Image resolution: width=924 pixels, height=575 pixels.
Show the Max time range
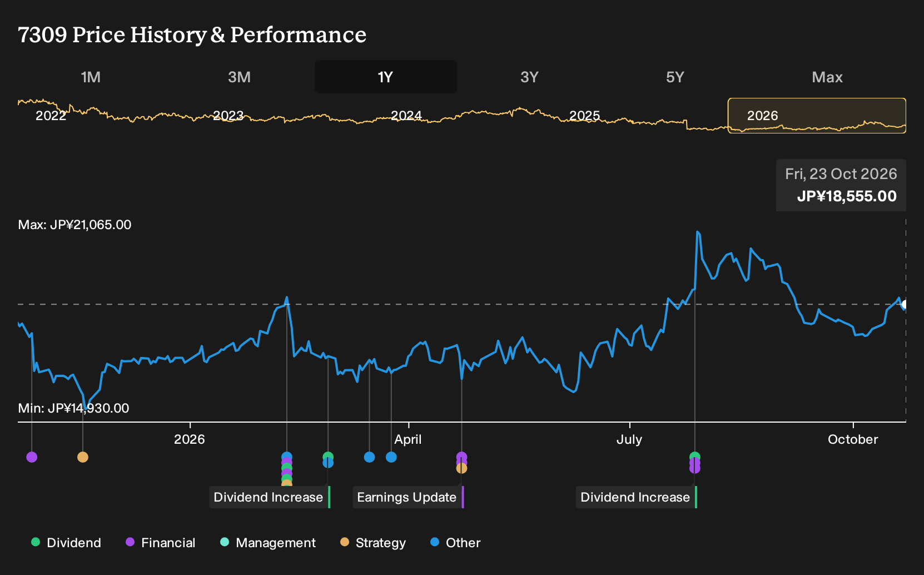tap(827, 77)
